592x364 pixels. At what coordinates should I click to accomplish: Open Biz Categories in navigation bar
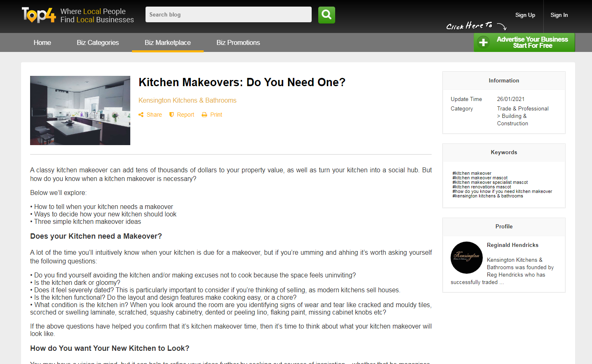[98, 42]
